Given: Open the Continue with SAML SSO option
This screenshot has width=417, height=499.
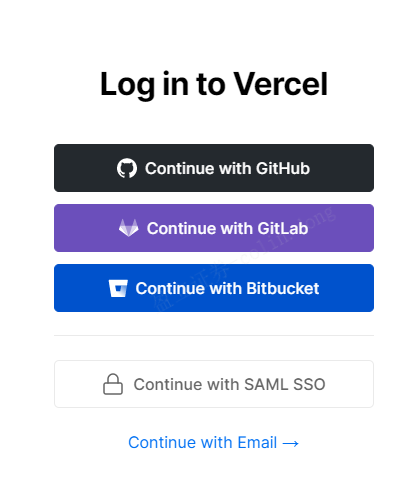Looking at the screenshot, I should pos(214,384).
